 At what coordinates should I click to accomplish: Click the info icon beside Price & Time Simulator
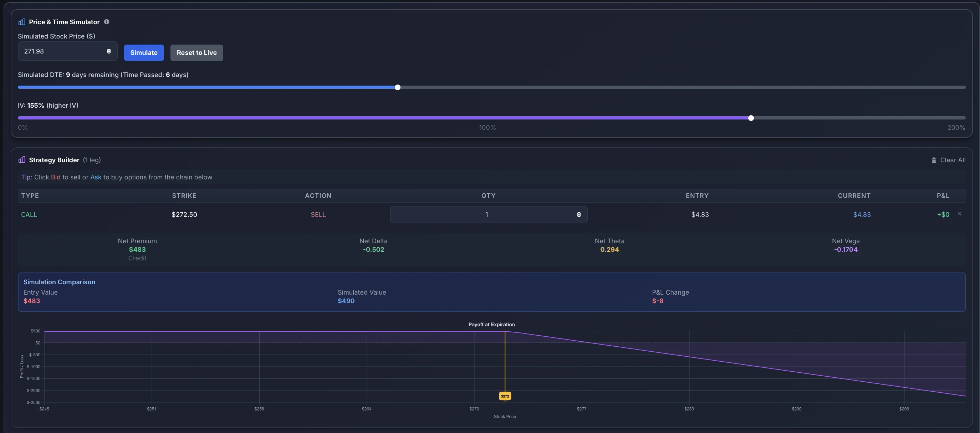pos(107,22)
